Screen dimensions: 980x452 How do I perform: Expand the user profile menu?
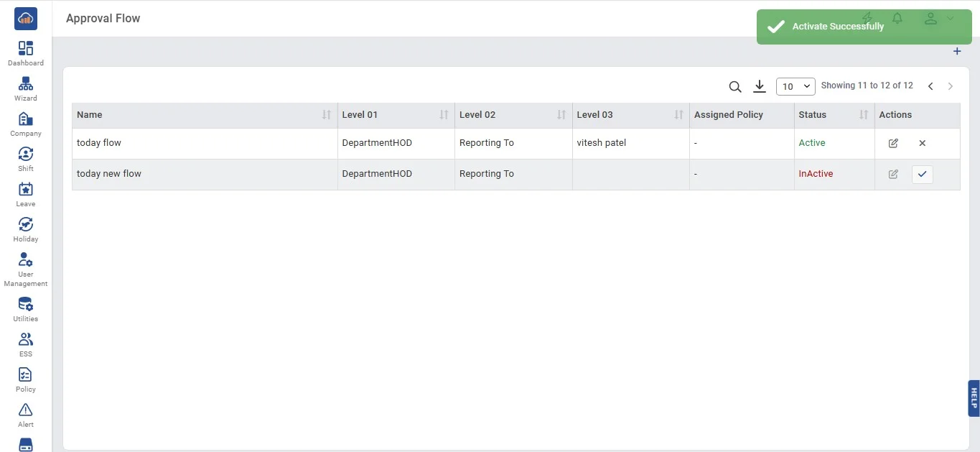(938, 19)
